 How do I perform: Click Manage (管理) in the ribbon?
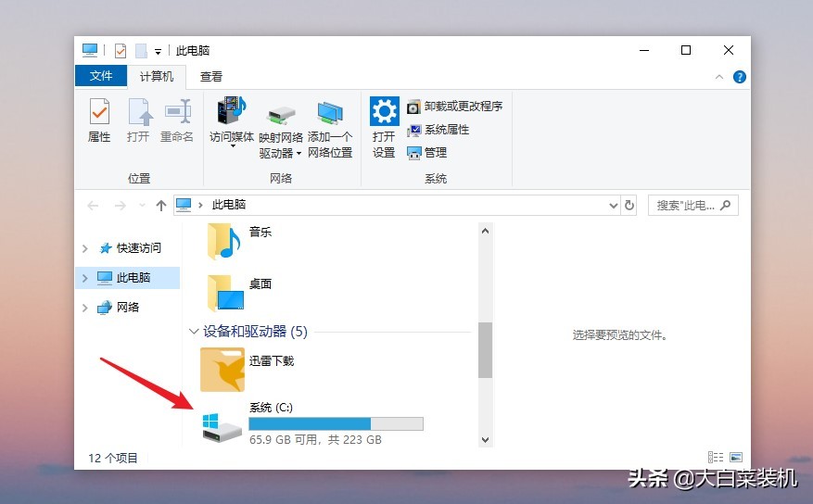click(426, 153)
